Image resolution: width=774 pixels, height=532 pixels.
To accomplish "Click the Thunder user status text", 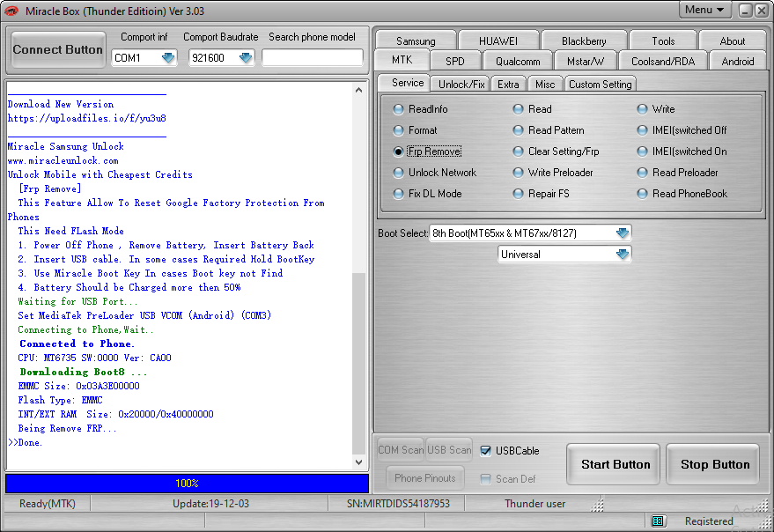I will coord(535,504).
